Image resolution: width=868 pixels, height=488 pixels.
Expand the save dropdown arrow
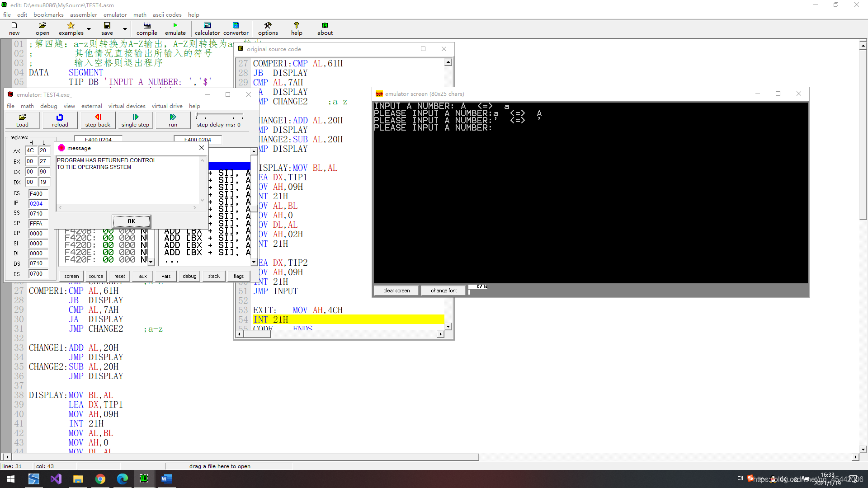click(x=125, y=29)
